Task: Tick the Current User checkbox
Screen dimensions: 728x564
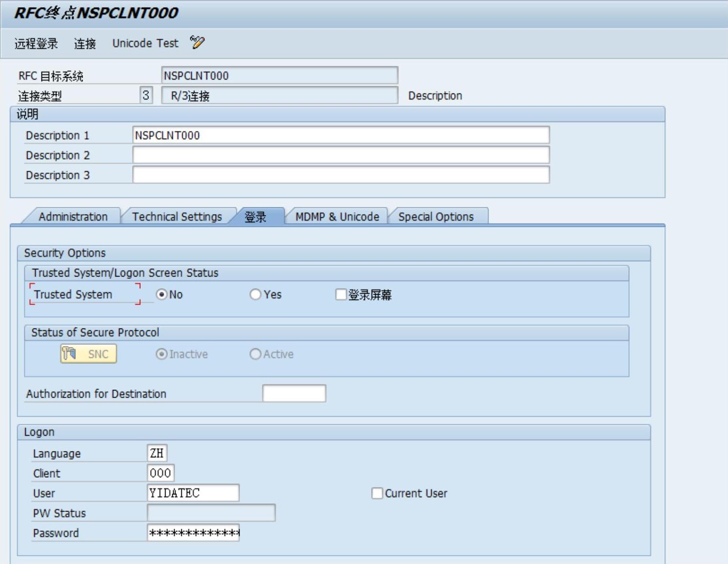Action: point(377,493)
